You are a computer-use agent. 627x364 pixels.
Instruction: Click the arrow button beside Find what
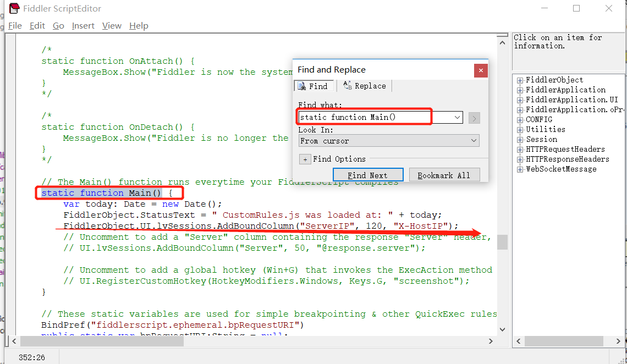tap(474, 118)
